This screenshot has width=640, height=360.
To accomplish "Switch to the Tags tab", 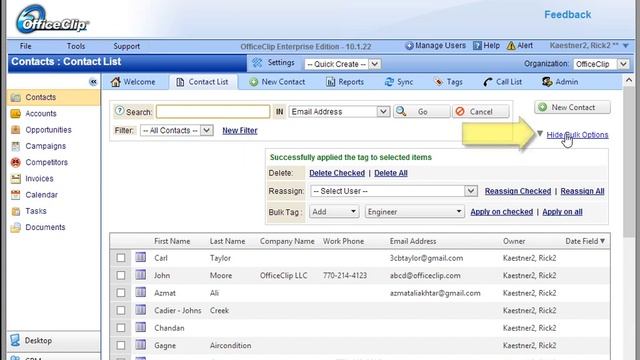I will click(x=448, y=82).
